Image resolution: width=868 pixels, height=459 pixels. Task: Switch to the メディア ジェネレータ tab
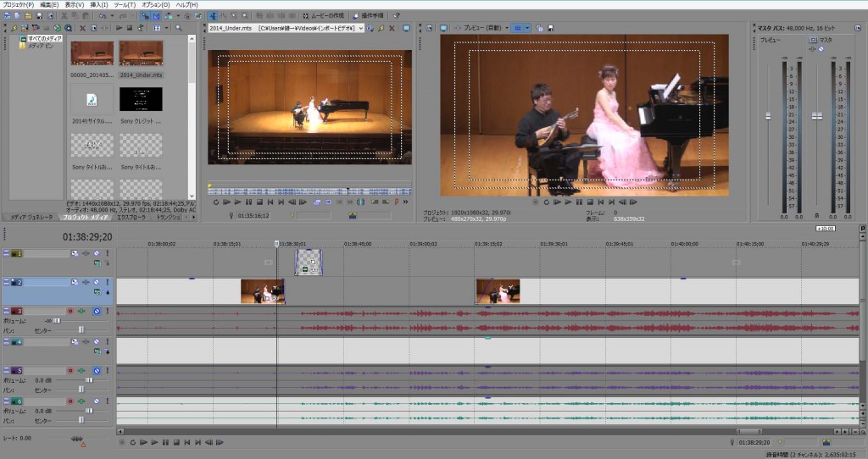31,218
